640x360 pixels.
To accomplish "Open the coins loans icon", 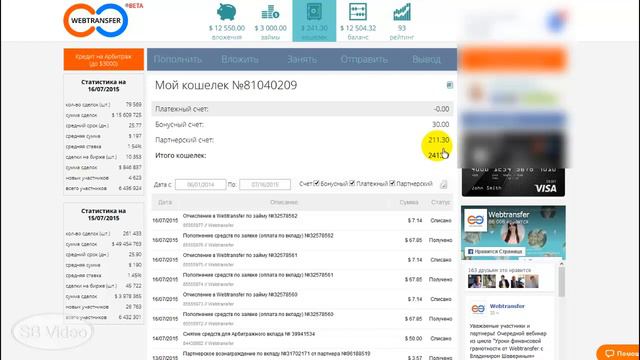I will (x=270, y=12).
